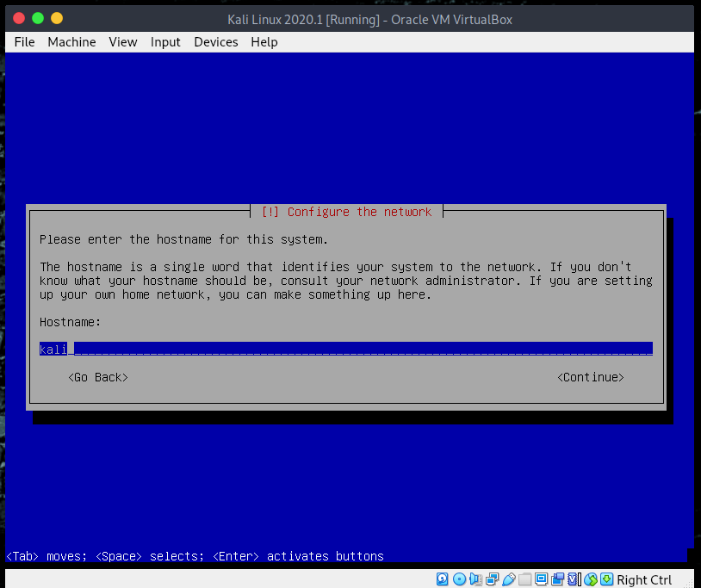701x588 pixels.
Task: Click the video recording status icon
Action: point(557,579)
